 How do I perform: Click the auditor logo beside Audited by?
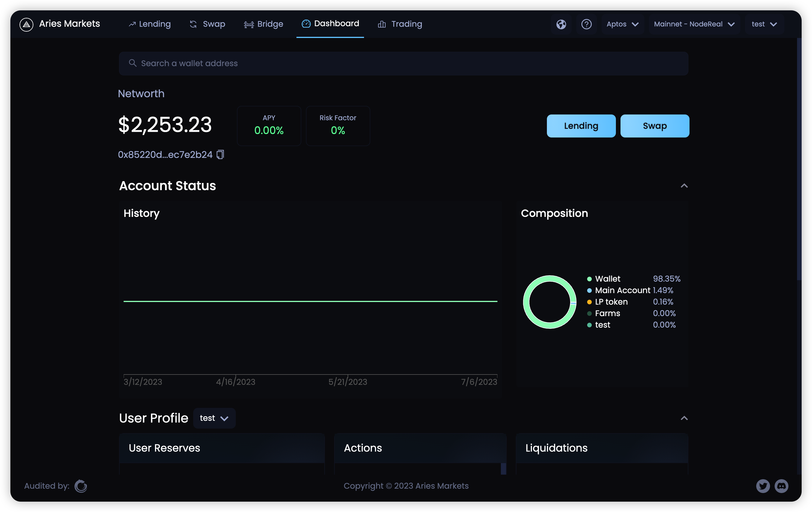(x=81, y=486)
